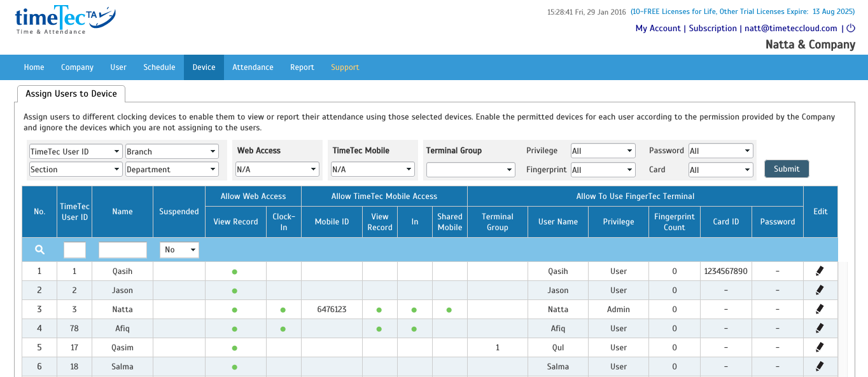Open the Home menu
This screenshot has width=868, height=377.
click(x=34, y=67)
